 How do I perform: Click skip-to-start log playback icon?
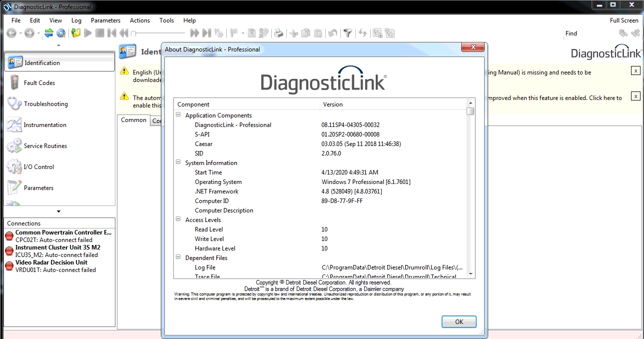coord(112,33)
